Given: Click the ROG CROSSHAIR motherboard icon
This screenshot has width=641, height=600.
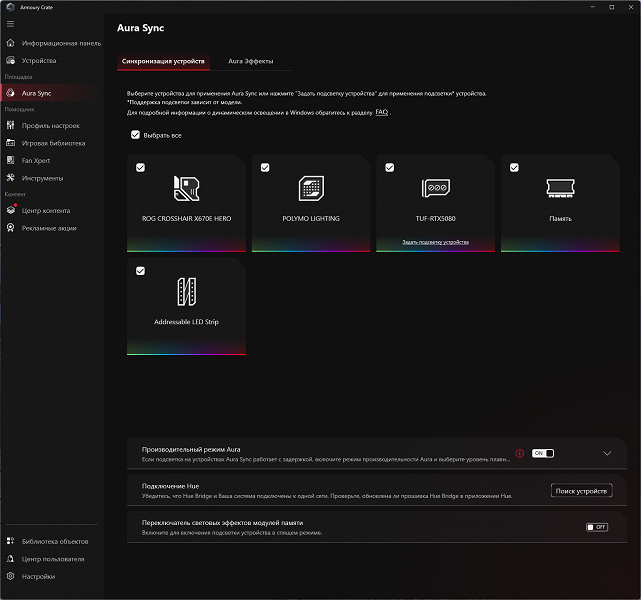Looking at the screenshot, I should 186,188.
